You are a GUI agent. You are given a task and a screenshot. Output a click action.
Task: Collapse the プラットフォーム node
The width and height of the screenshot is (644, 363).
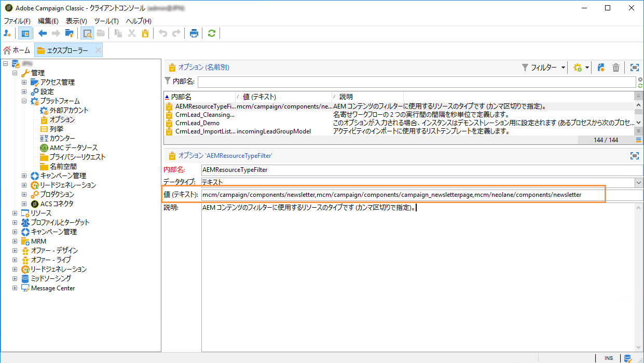pos(24,101)
